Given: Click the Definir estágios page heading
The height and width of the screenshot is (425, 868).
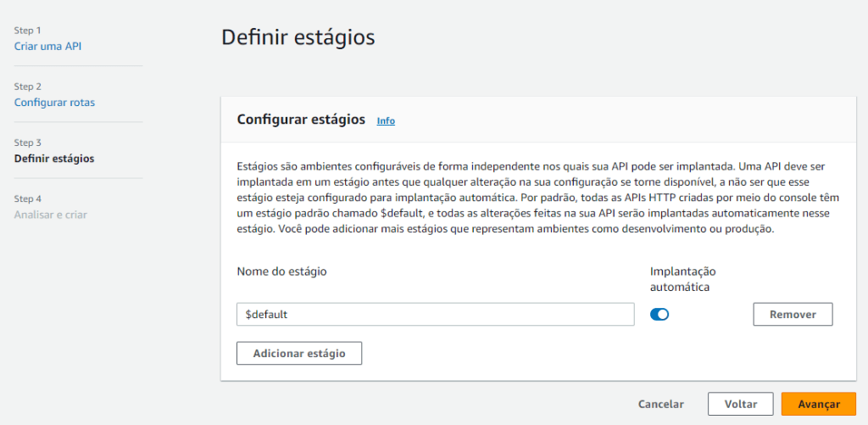Looking at the screenshot, I should coord(298,37).
